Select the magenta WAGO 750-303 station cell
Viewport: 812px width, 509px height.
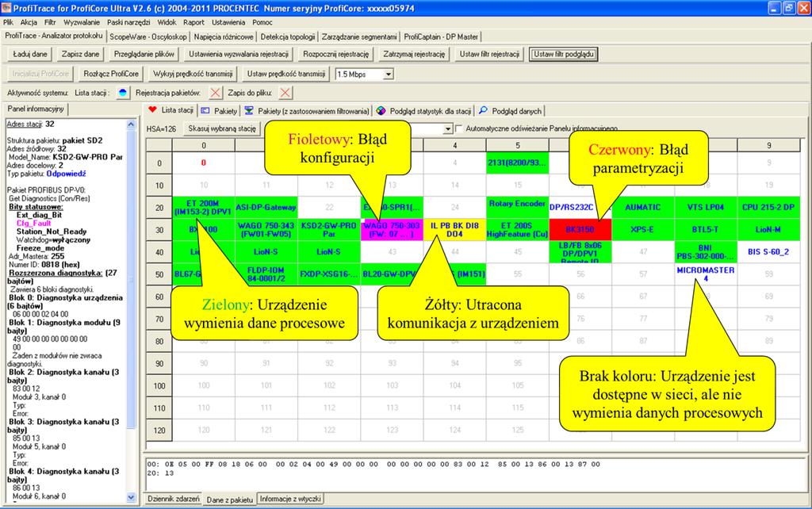coord(392,229)
